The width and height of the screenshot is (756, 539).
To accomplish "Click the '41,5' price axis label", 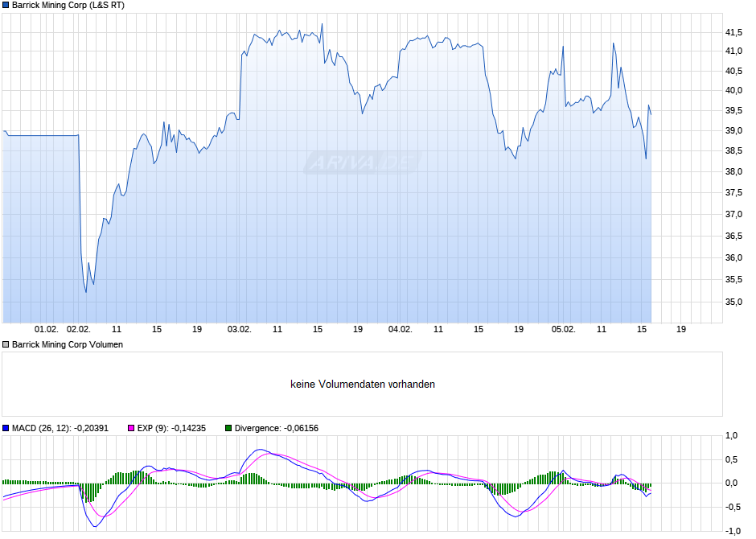I will pyautogui.click(x=733, y=33).
